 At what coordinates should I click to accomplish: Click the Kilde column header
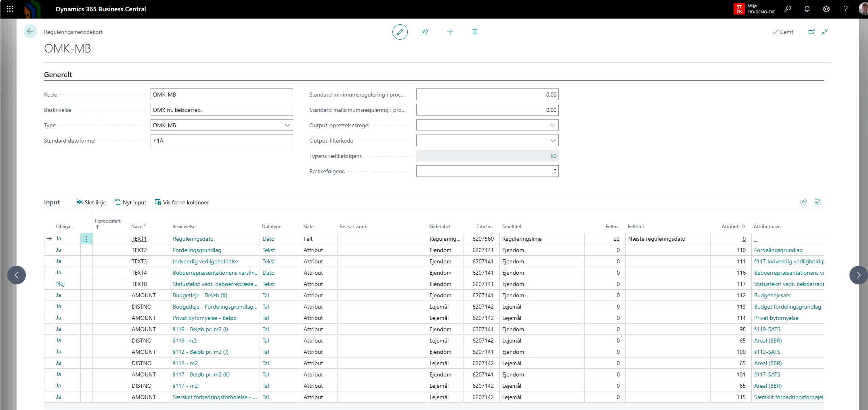pos(308,227)
